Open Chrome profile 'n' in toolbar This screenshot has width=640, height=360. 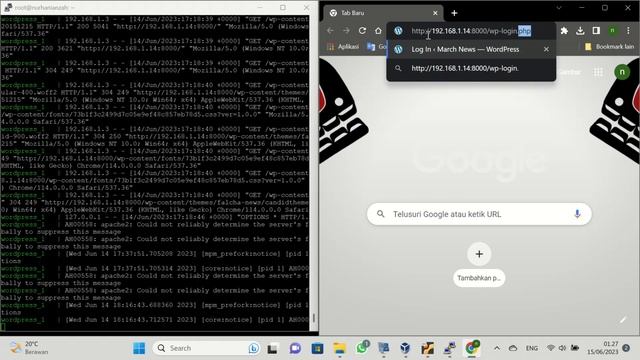(x=612, y=31)
